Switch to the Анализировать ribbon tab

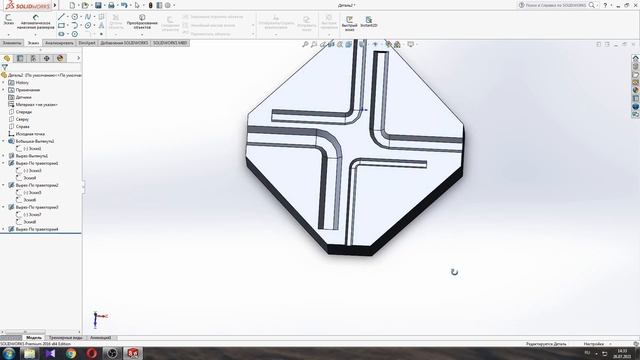pyautogui.click(x=59, y=43)
